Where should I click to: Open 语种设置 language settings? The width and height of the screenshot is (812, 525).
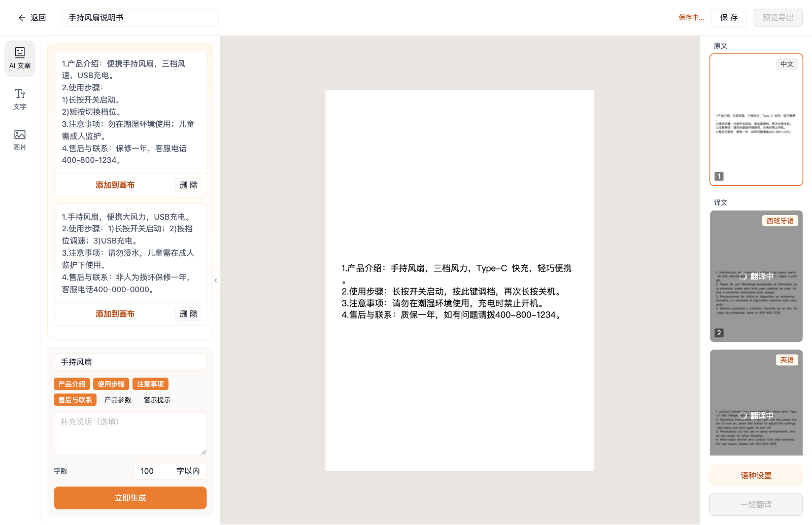(756, 476)
